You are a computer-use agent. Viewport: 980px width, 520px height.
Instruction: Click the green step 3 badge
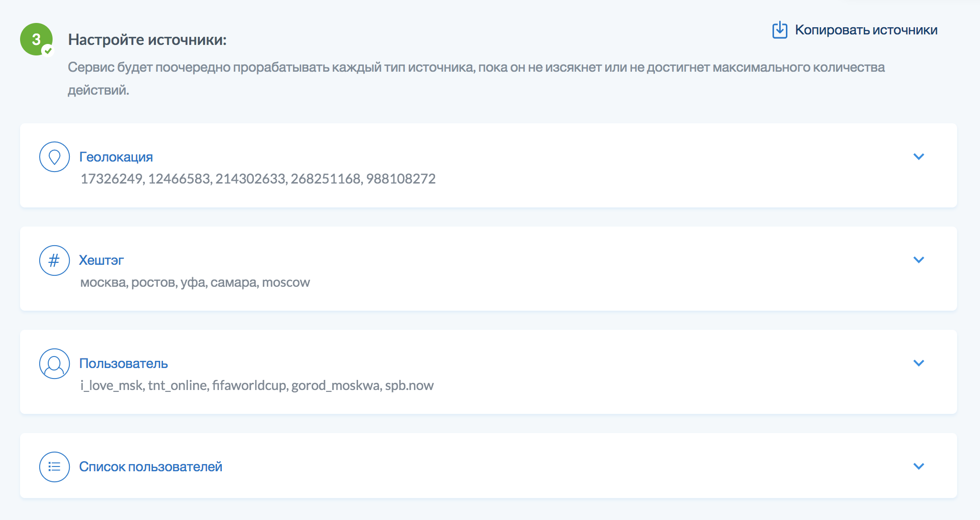click(35, 39)
